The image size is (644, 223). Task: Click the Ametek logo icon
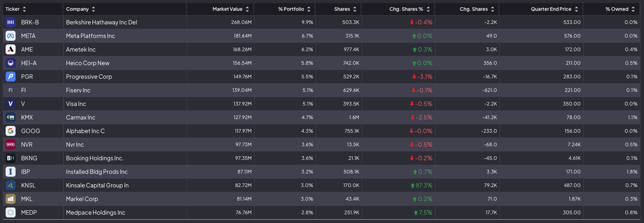10,50
